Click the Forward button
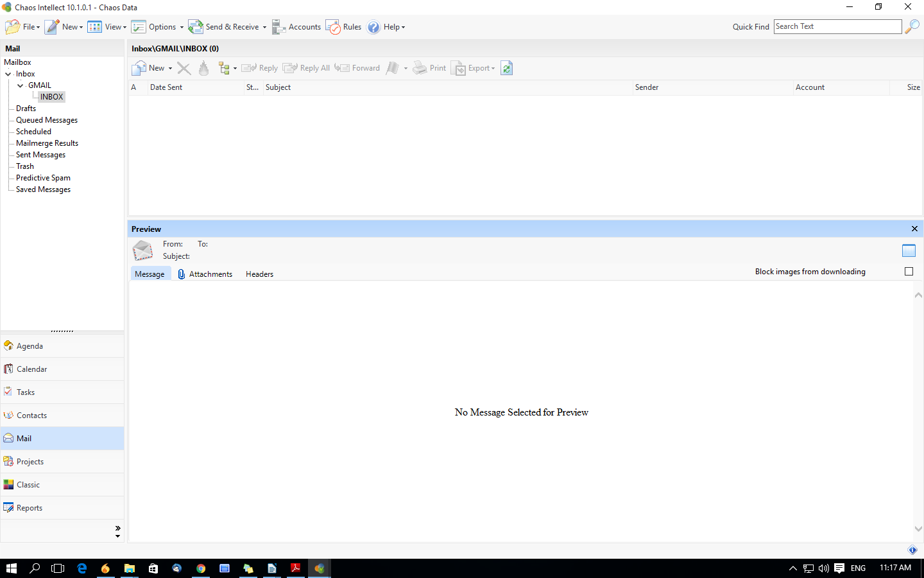 tap(357, 68)
